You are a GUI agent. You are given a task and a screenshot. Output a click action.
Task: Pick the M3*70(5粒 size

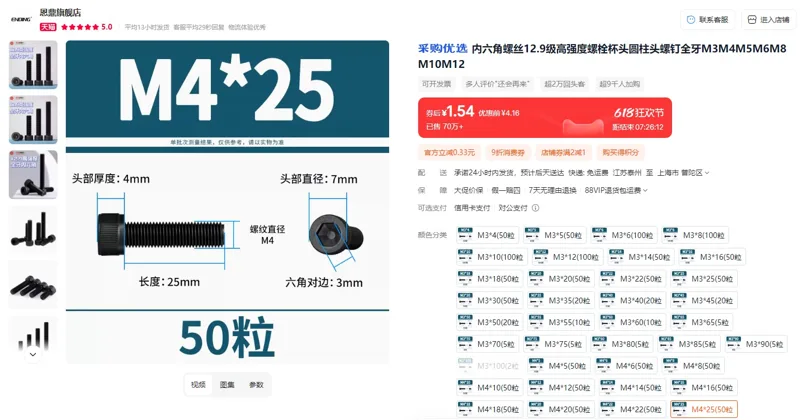click(488, 344)
